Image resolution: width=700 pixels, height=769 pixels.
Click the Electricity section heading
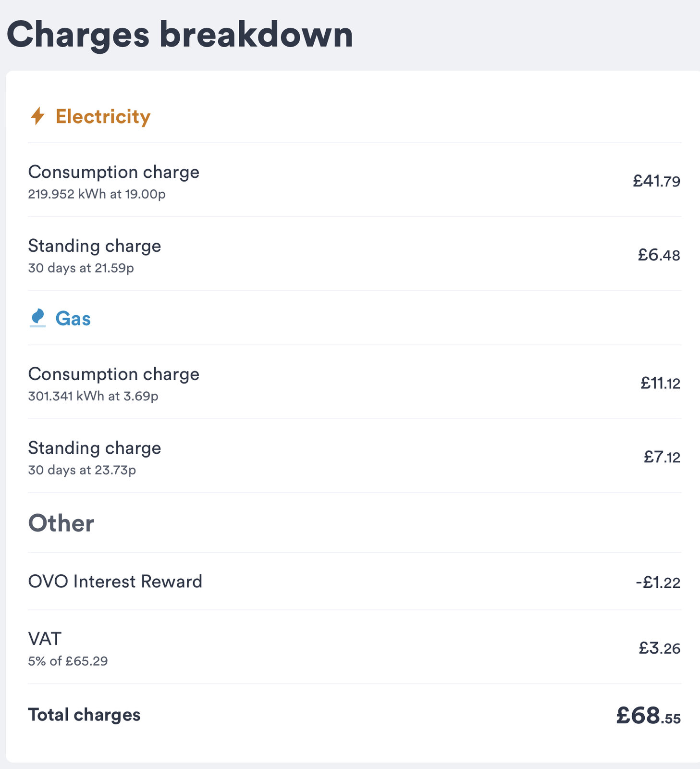click(103, 117)
